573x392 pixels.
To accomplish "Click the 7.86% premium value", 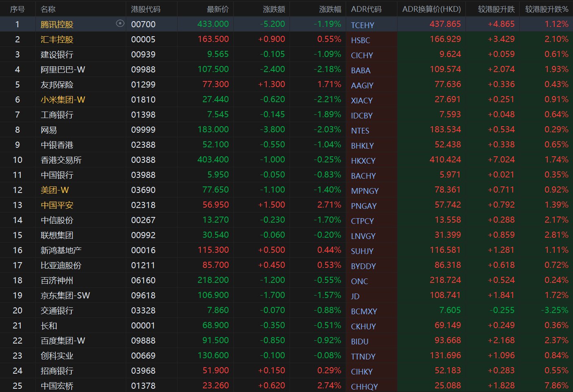I will (557, 385).
